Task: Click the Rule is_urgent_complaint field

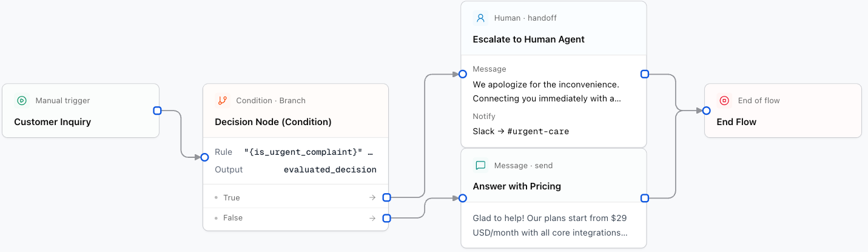Action: (295, 152)
